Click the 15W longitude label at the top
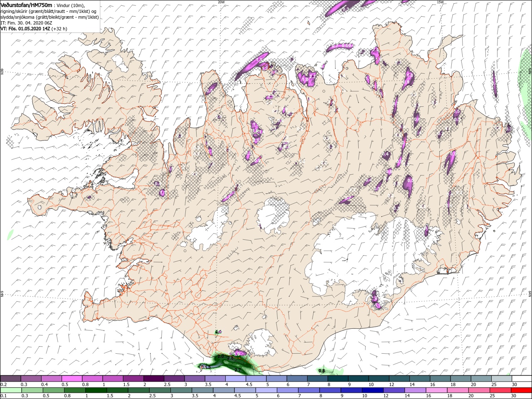Screen dimensions: 532x399 (x=440, y=2)
